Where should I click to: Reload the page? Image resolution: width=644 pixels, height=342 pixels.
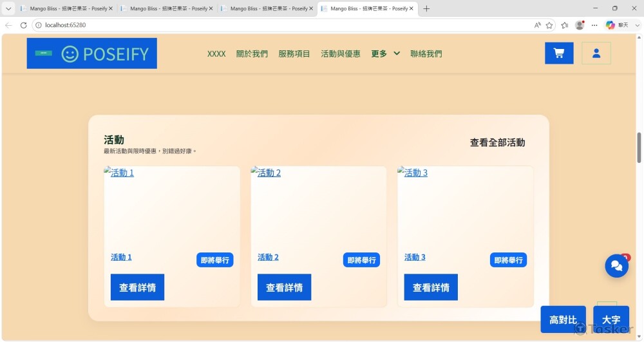pos(23,25)
